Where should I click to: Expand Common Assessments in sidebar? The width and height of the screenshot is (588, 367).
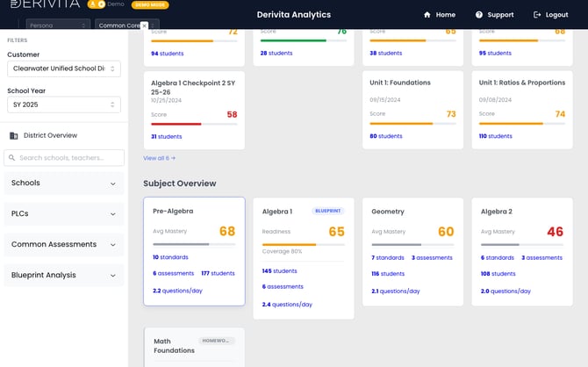click(x=64, y=245)
